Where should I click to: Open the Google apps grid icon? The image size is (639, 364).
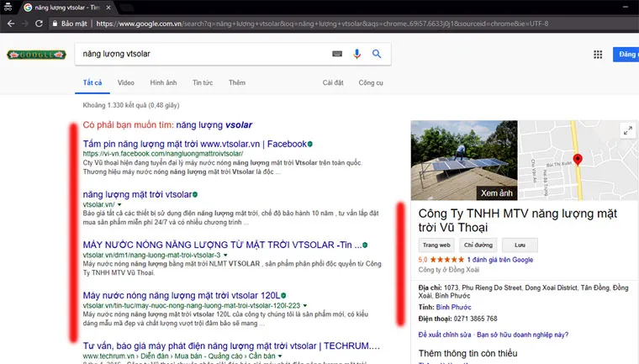pyautogui.click(x=598, y=54)
